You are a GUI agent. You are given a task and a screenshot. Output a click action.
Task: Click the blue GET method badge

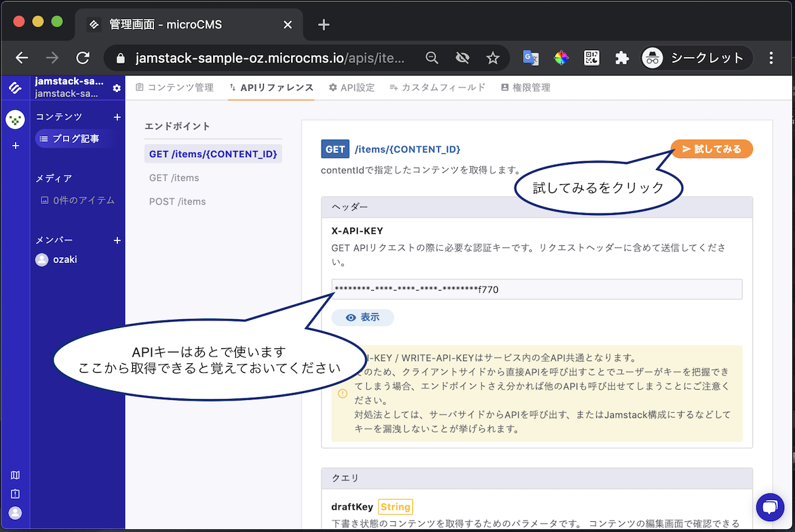tap(335, 149)
